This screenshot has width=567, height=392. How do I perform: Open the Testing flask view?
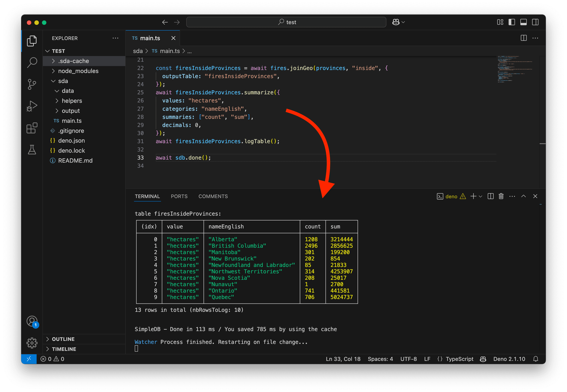click(x=32, y=150)
